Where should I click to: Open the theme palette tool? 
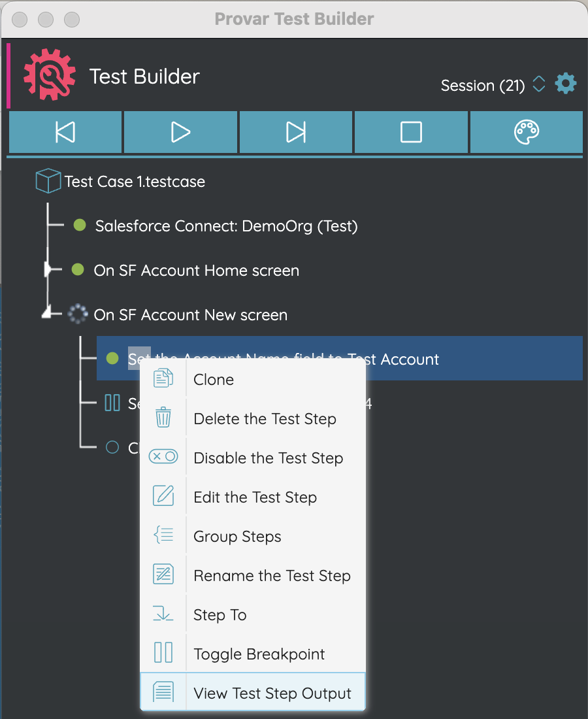(526, 131)
